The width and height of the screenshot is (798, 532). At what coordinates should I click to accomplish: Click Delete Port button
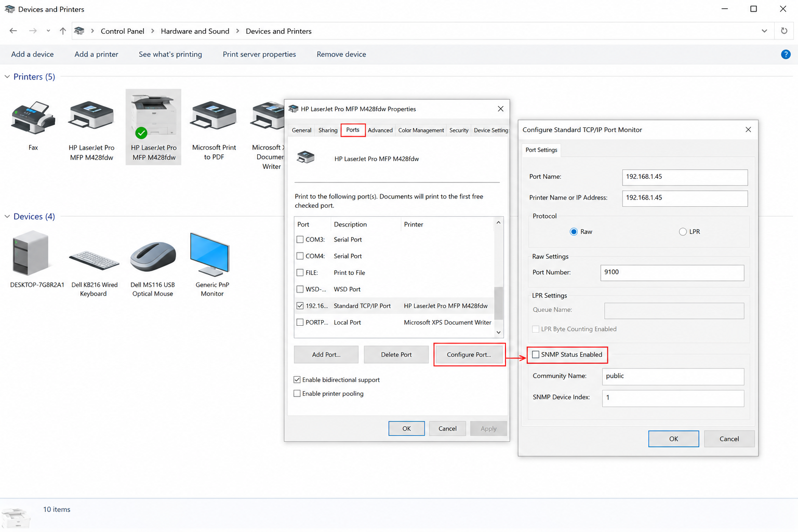(396, 355)
